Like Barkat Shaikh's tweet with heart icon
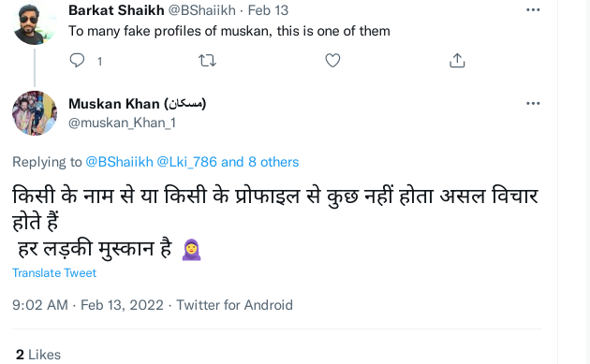Viewport: 590px width, 364px height. [x=332, y=61]
